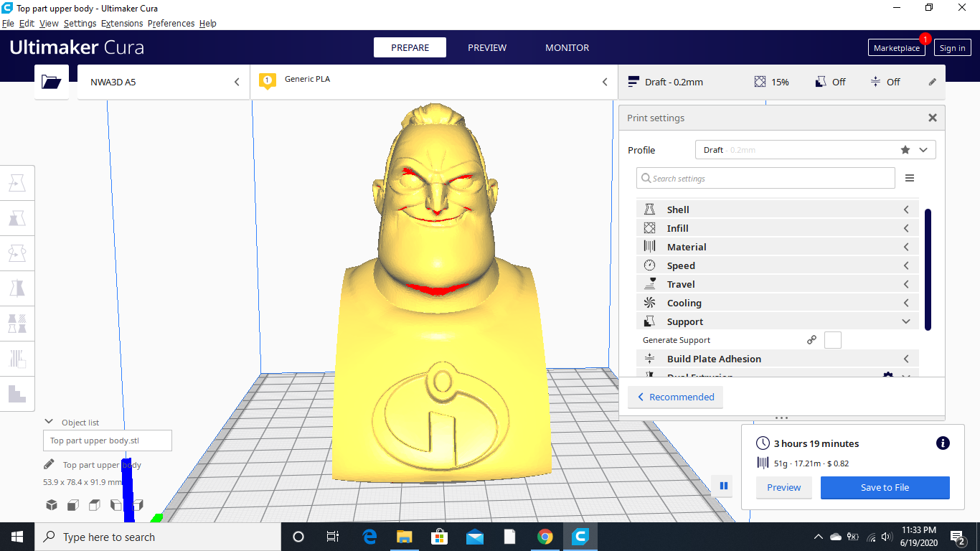Open the Edit menu
The width and height of the screenshot is (980, 551).
coord(27,23)
